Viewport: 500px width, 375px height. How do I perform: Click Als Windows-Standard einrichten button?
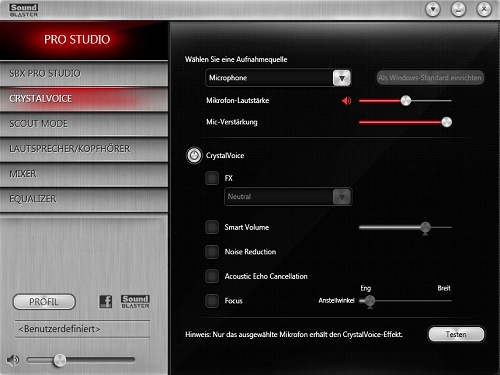tap(430, 78)
